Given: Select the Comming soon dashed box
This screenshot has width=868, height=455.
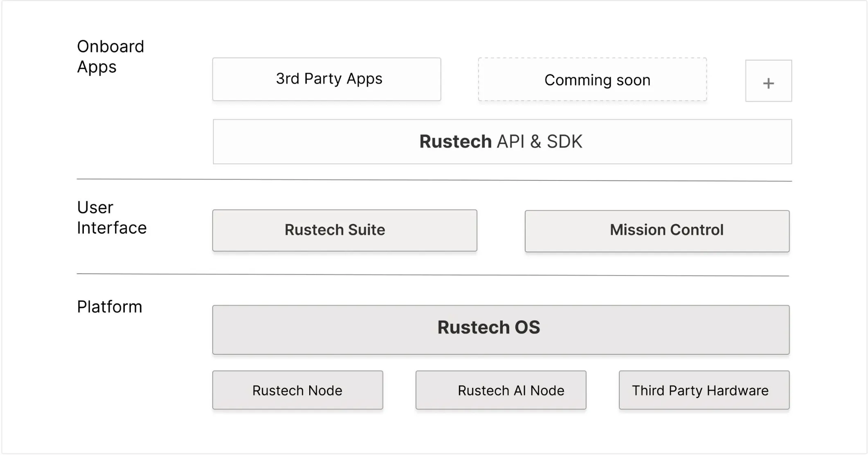Looking at the screenshot, I should click(x=592, y=79).
